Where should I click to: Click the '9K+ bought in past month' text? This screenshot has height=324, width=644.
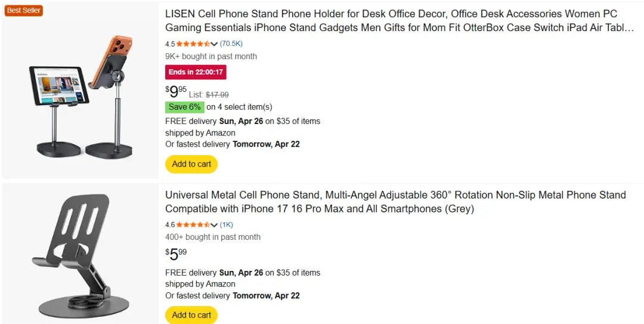211,56
